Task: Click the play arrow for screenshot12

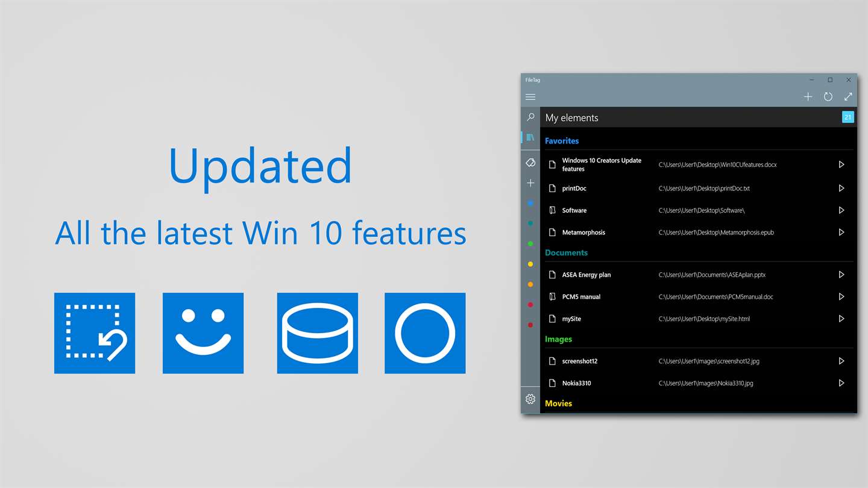Action: click(x=841, y=361)
